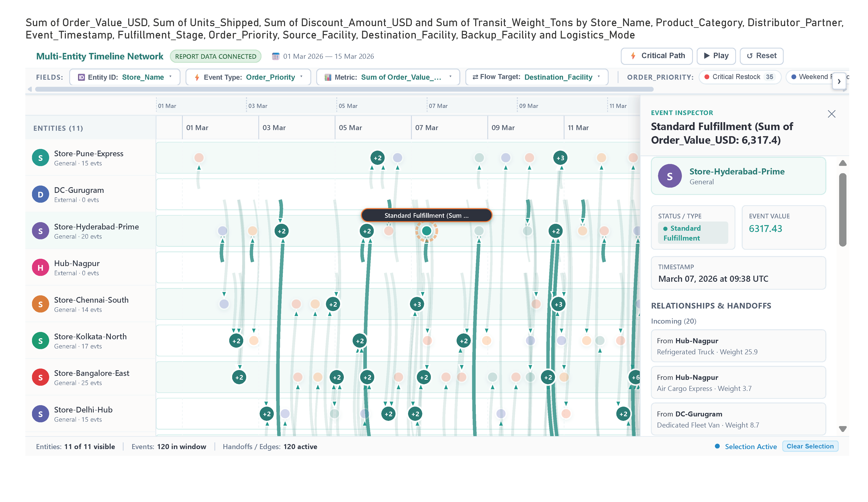Click the Standard Fulfillment status badge
The height and width of the screenshot is (502, 868).
click(x=693, y=233)
